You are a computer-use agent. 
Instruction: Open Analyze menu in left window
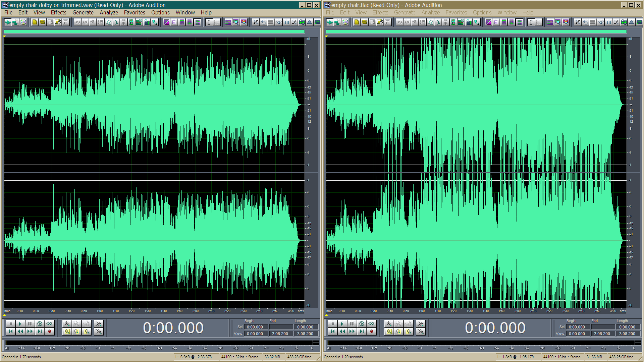[109, 12]
